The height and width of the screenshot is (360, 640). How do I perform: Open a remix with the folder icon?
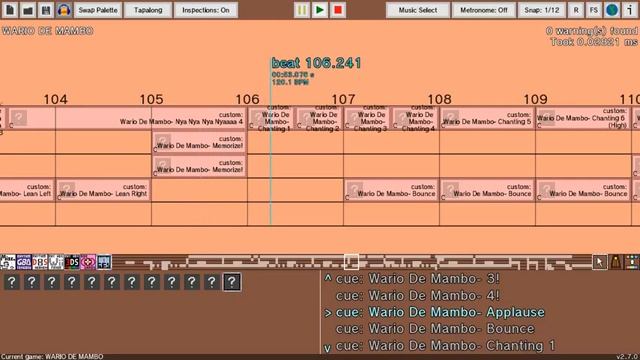[28, 10]
